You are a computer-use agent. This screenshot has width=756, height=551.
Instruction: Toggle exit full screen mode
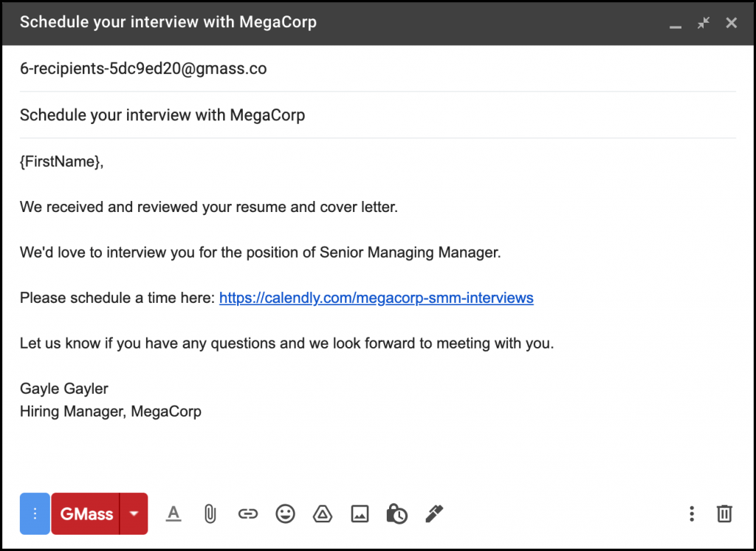703,23
